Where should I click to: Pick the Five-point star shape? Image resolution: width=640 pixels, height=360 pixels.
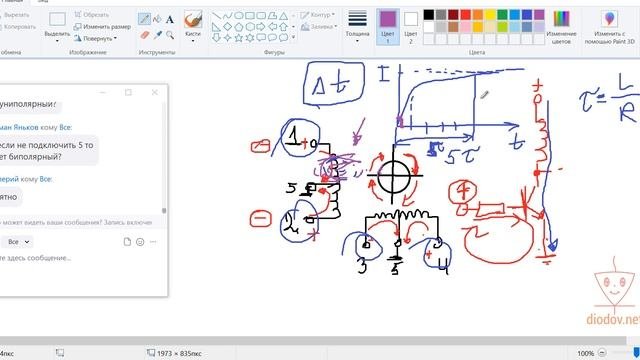(239, 38)
